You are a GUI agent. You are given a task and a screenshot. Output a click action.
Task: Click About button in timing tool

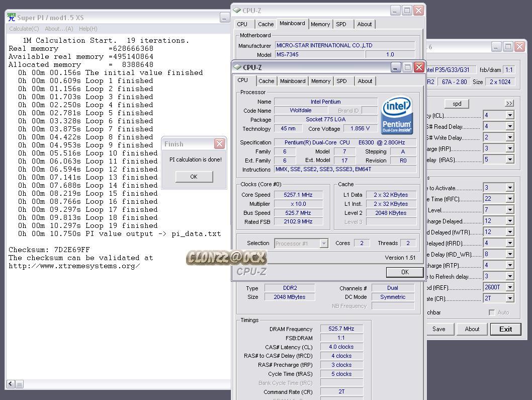point(472,329)
